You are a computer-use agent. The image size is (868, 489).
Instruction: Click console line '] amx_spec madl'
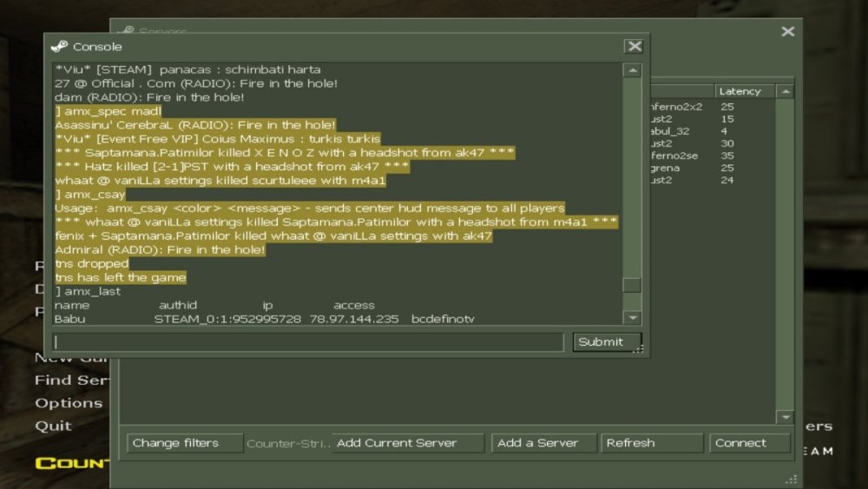108,111
